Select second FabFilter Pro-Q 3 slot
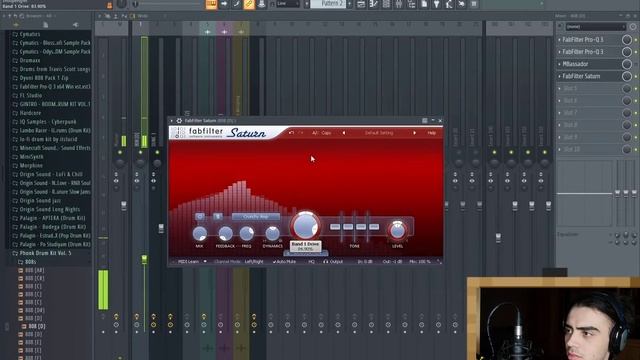The image size is (640, 360). (x=588, y=52)
